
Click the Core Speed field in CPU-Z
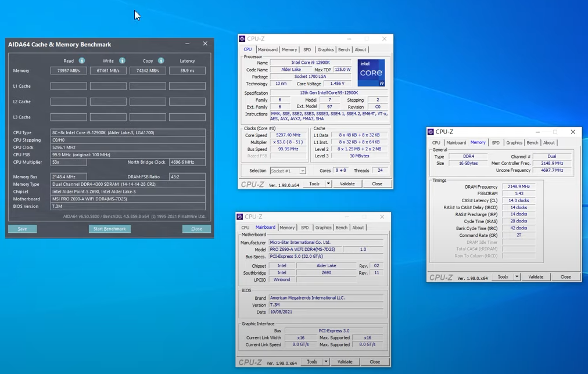[288, 135]
